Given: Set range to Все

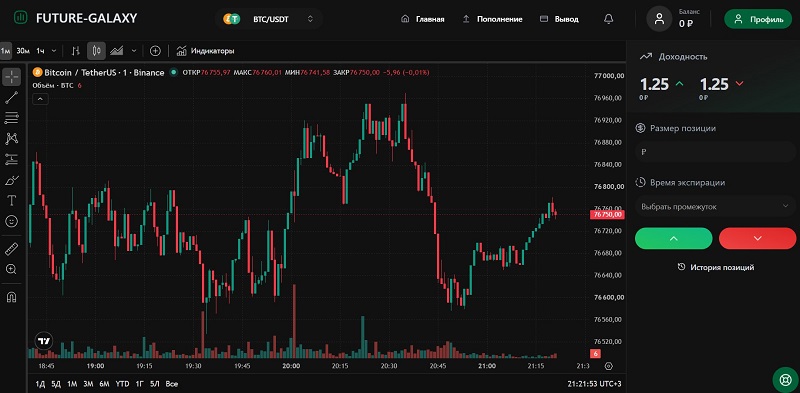Looking at the screenshot, I should pyautogui.click(x=172, y=384).
